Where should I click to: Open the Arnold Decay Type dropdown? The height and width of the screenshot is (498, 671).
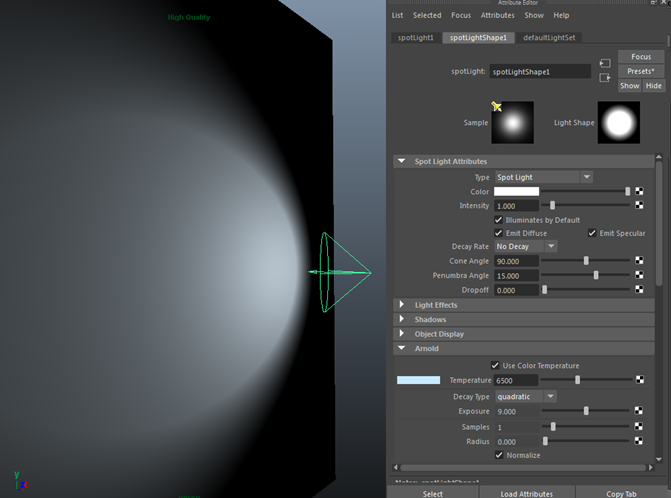pyautogui.click(x=526, y=397)
